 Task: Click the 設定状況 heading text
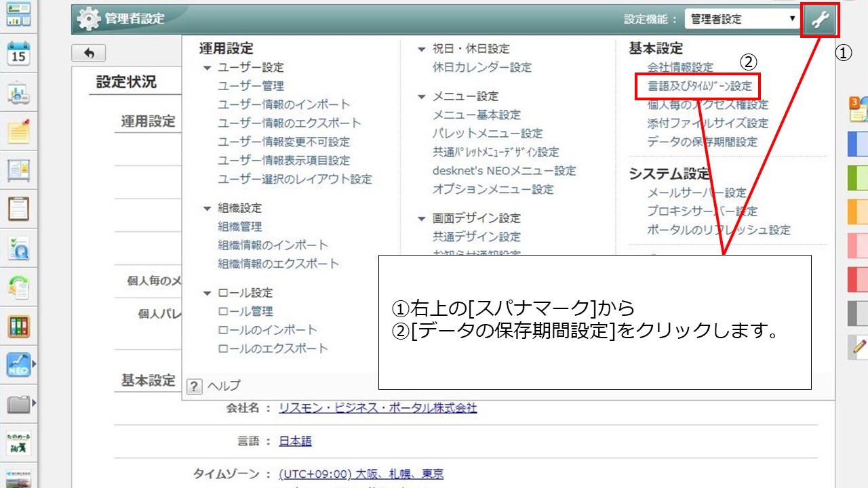[x=126, y=82]
